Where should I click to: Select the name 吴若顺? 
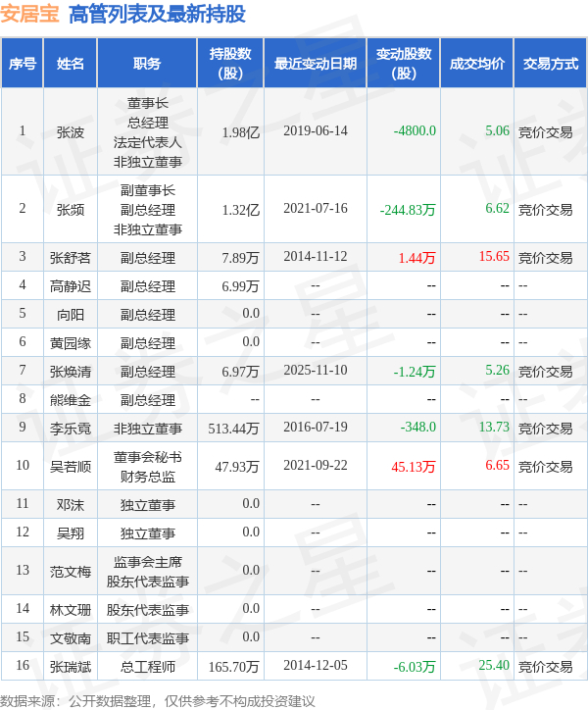click(71, 467)
